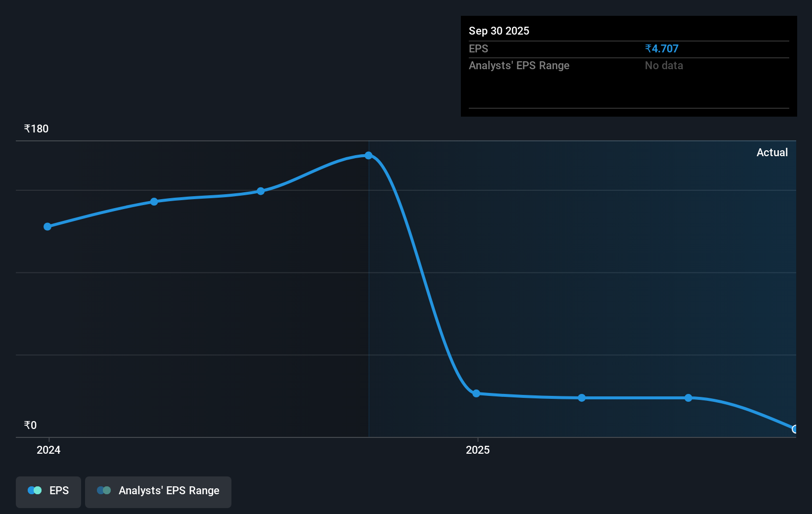
Task: Click the ₹4.707 EPS value in tooltip
Action: [x=662, y=48]
